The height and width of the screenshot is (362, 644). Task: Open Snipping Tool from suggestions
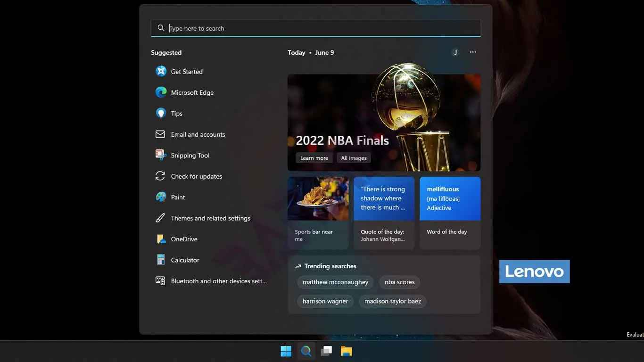161,155
